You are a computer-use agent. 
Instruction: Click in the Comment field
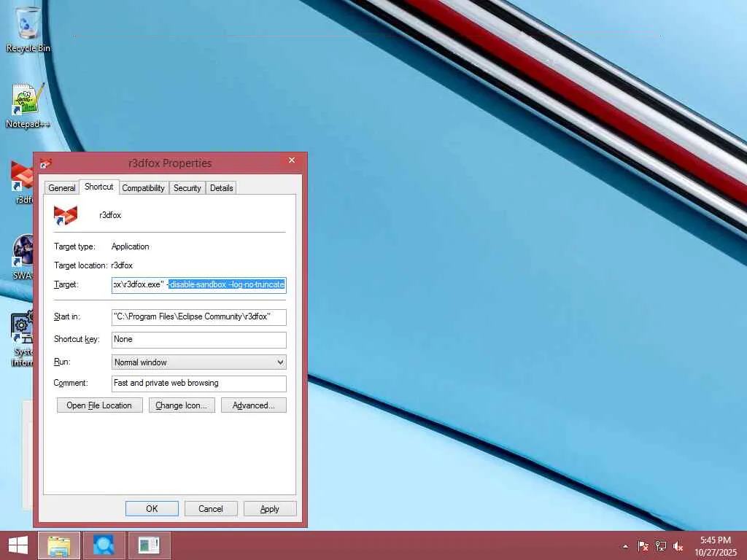[x=198, y=384]
